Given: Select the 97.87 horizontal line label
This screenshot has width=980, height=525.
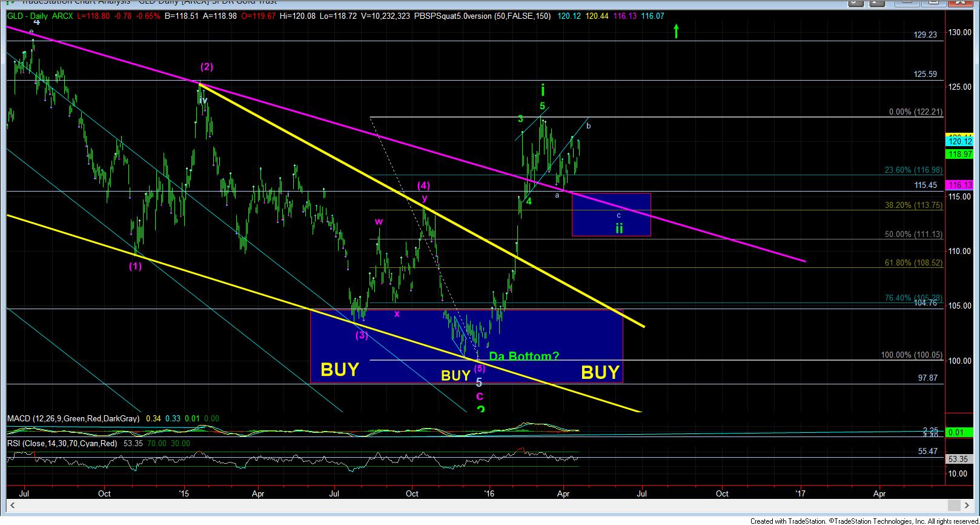Looking at the screenshot, I should coord(928,378).
